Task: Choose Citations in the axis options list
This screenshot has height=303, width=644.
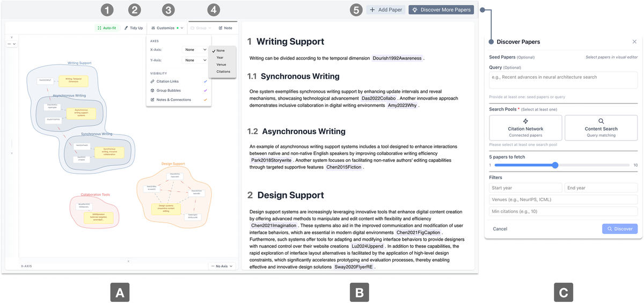Action: (222, 71)
